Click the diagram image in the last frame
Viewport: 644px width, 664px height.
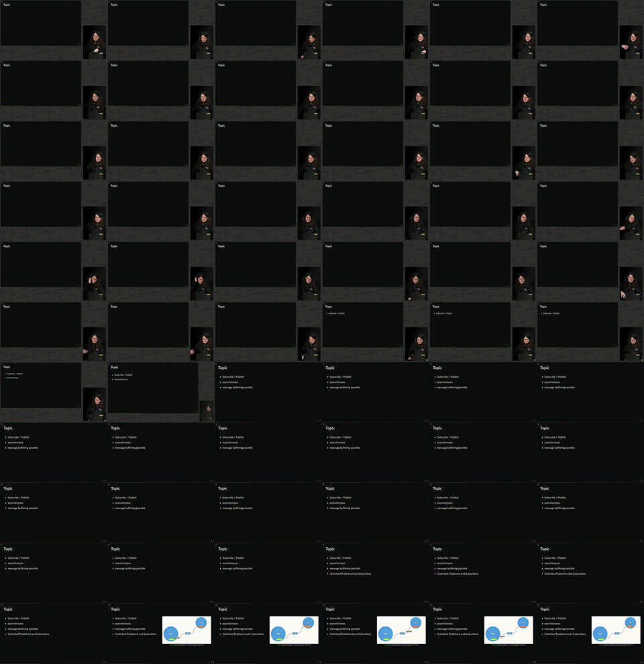pyautogui.click(x=616, y=630)
